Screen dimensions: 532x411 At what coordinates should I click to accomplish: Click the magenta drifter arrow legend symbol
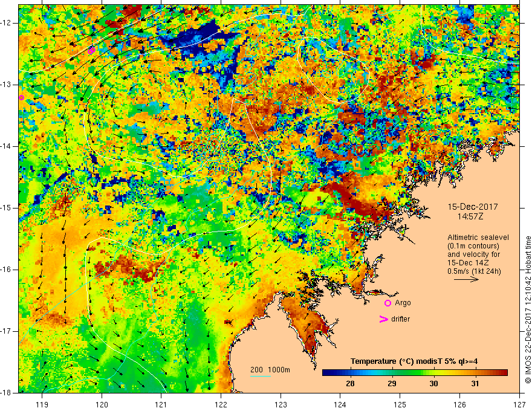[x=383, y=319]
